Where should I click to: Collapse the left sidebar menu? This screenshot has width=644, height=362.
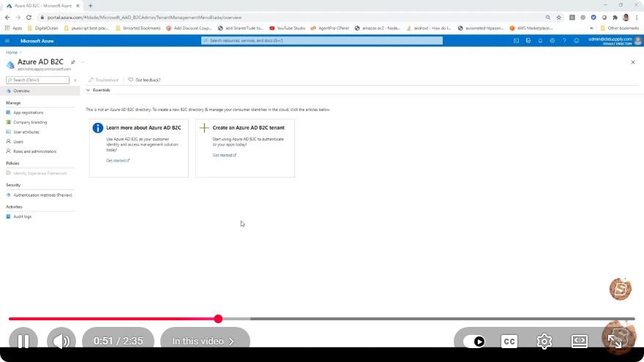(x=75, y=80)
